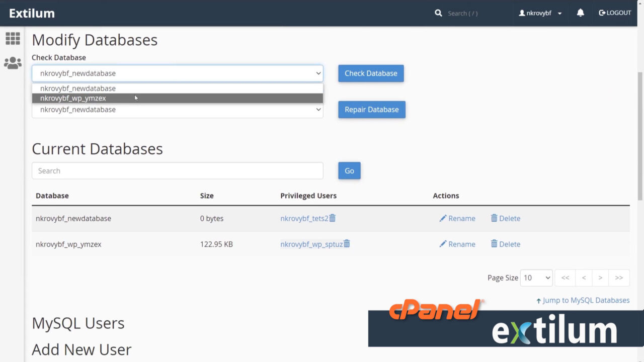
Task: Click the search magnifier in the top bar
Action: pos(438,13)
